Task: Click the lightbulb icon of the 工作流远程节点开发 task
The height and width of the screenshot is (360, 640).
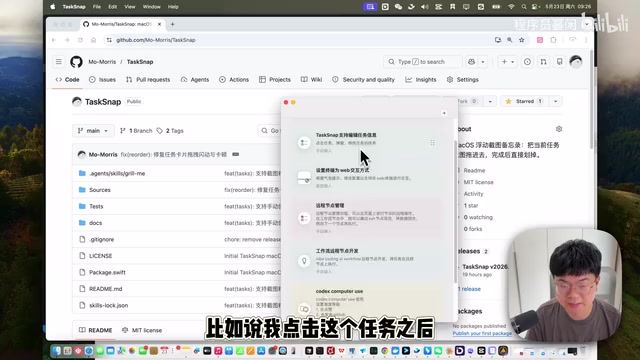Action: pos(304,260)
